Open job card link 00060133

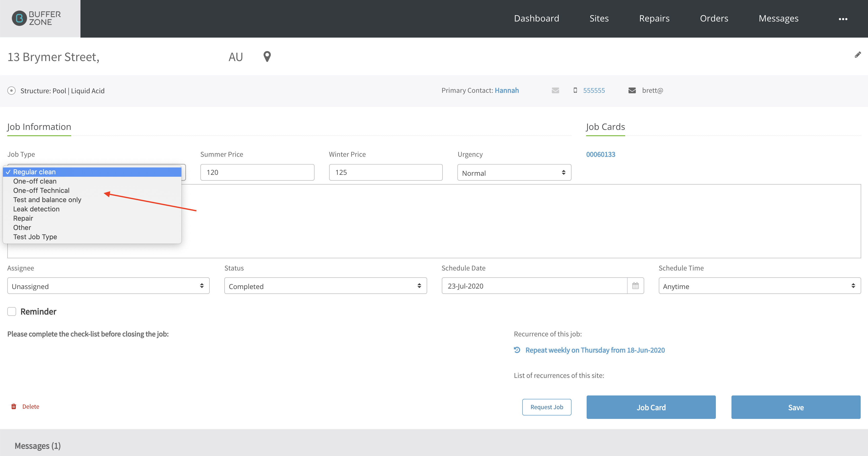click(x=601, y=154)
